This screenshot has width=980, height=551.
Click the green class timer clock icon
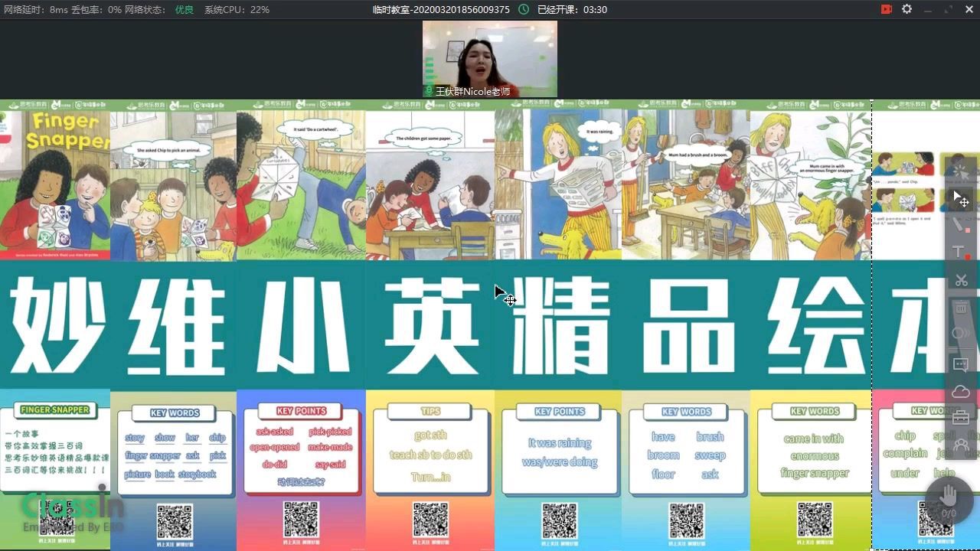click(x=524, y=9)
